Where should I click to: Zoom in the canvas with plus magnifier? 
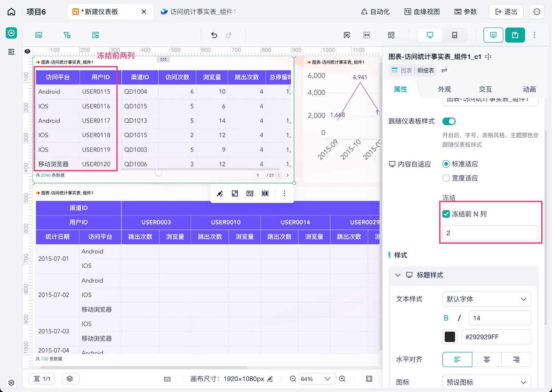click(x=342, y=379)
